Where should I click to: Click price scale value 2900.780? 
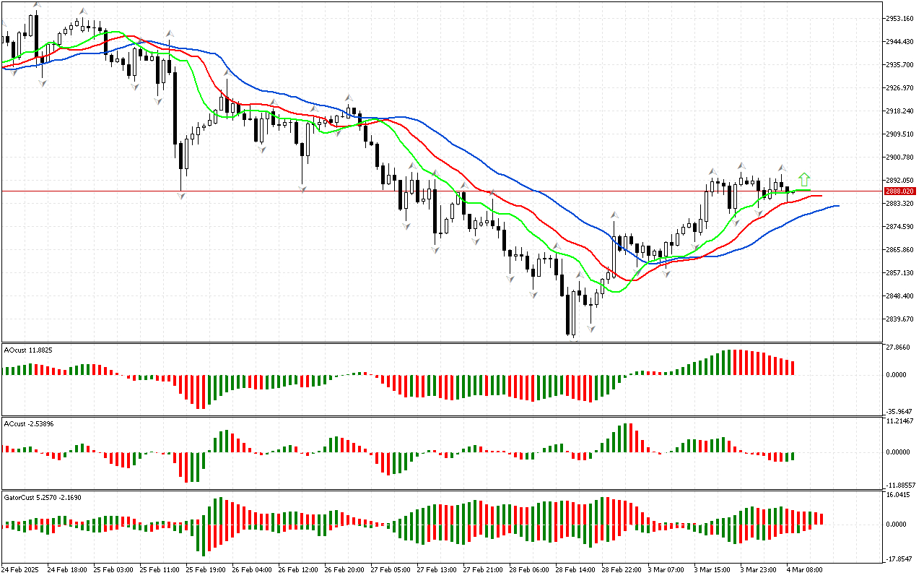click(x=901, y=158)
